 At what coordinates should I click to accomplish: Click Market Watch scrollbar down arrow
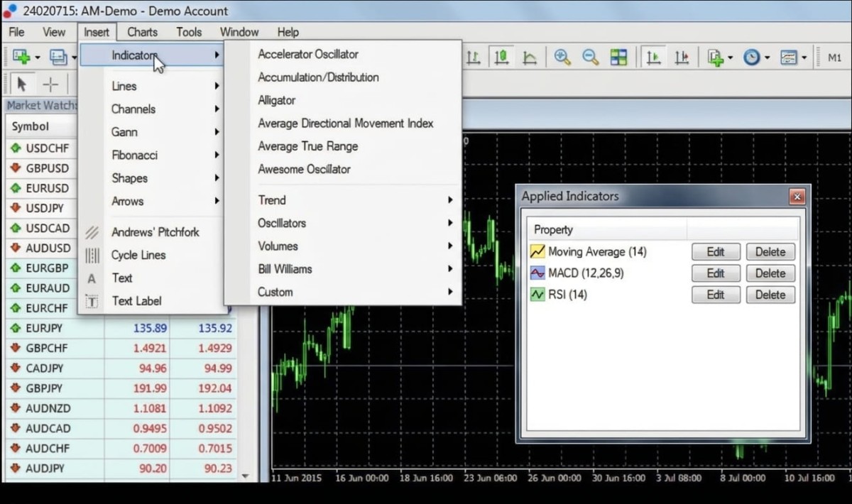[x=246, y=476]
